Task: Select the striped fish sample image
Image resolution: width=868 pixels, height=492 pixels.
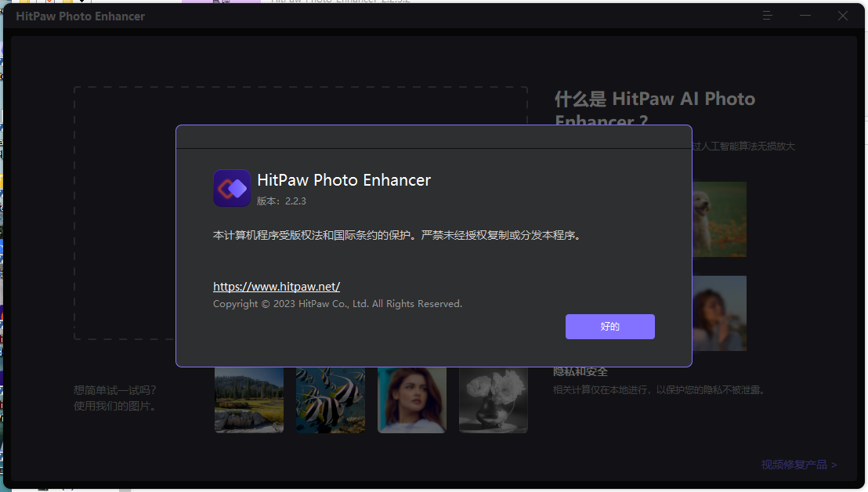Action: pos(331,400)
